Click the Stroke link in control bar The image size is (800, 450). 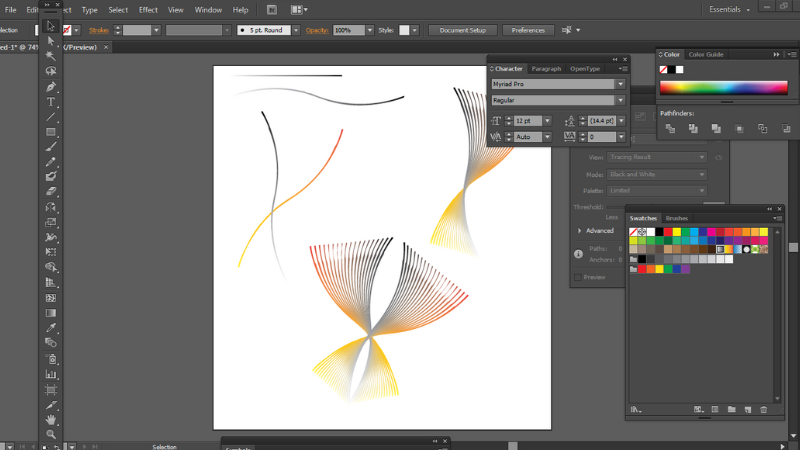click(99, 30)
